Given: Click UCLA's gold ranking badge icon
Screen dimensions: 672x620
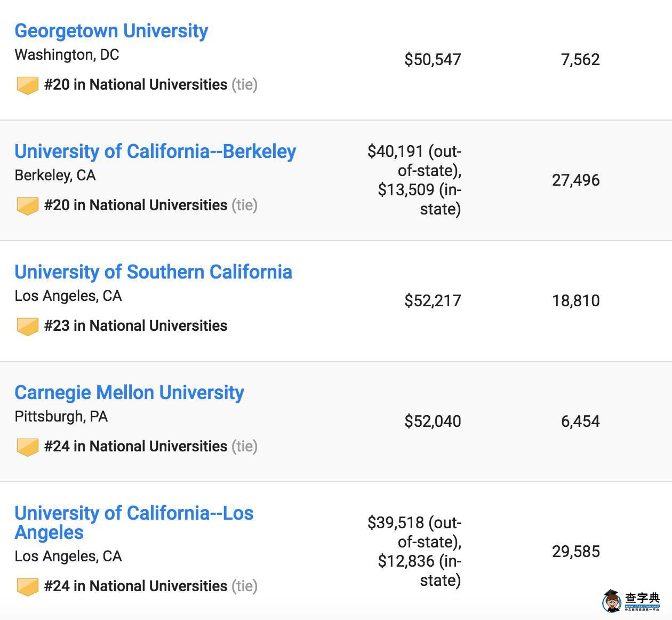Looking at the screenshot, I should (x=27, y=586).
